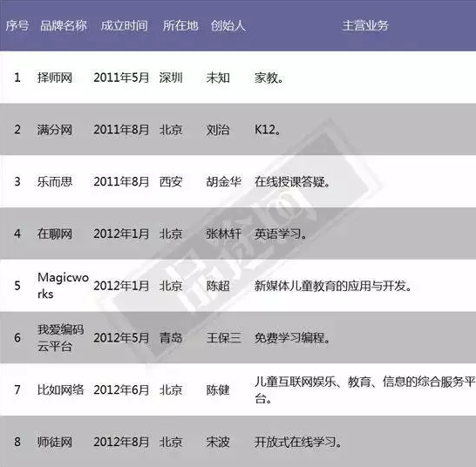Click the founder name 胡金华
Screen dimensions: 476x467
224,182
